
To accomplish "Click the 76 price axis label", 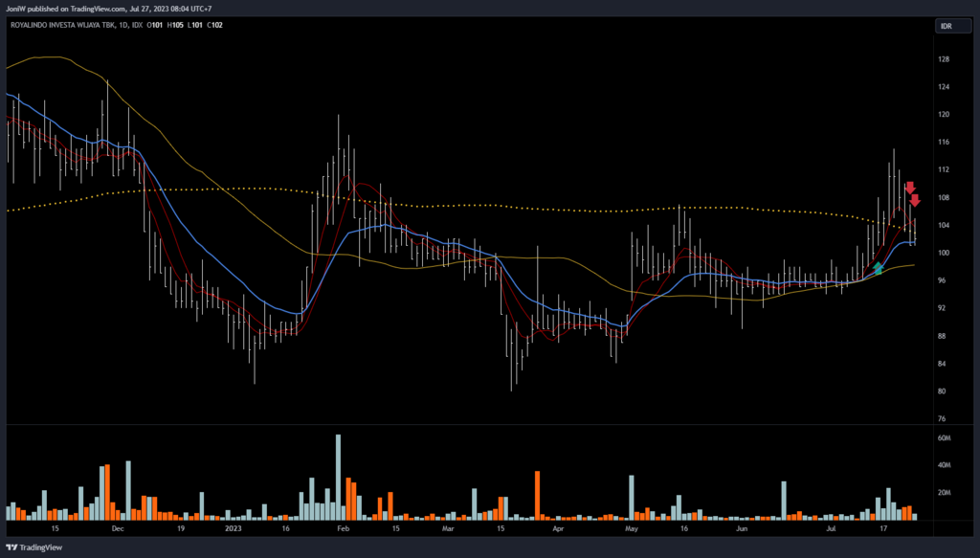I will tap(942, 418).
